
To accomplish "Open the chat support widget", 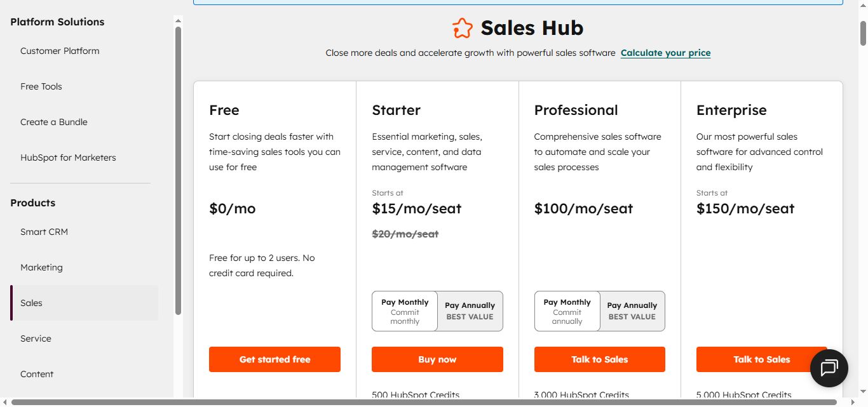I will (829, 368).
